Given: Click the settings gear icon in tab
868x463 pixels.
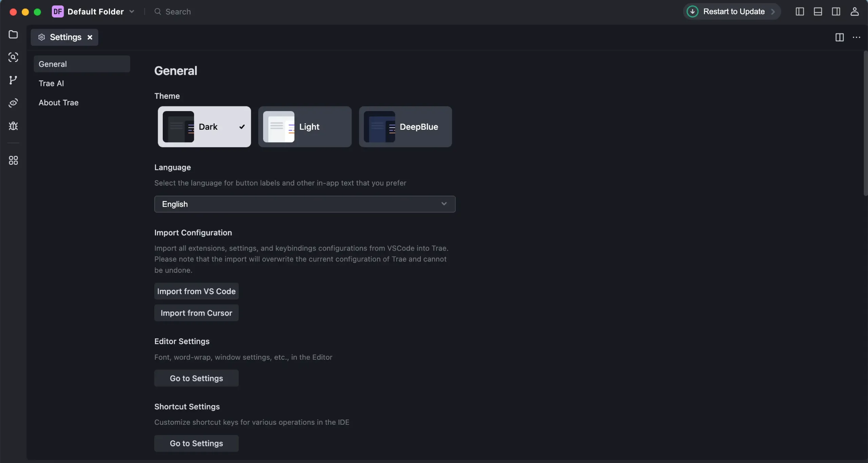Looking at the screenshot, I should pyautogui.click(x=41, y=37).
